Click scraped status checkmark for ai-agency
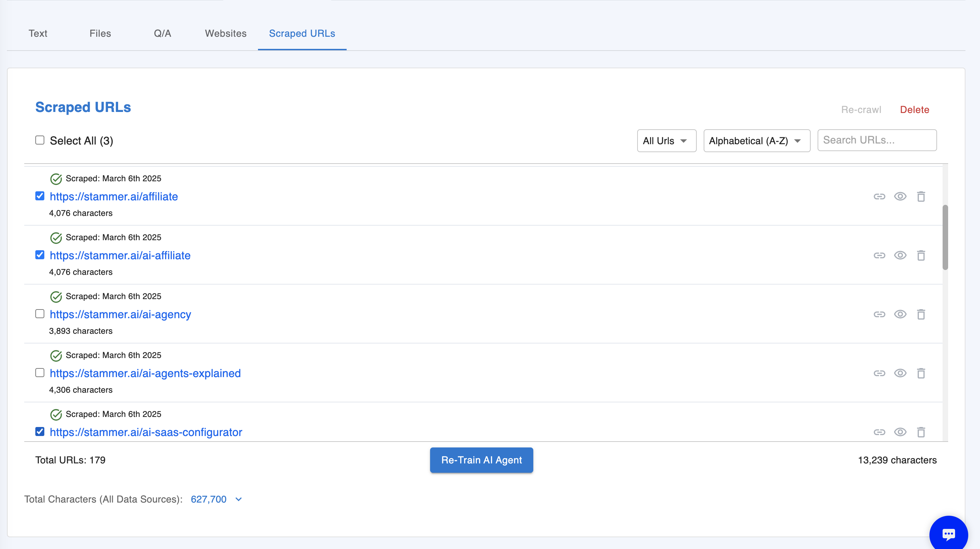The width and height of the screenshot is (980, 549). (x=56, y=297)
